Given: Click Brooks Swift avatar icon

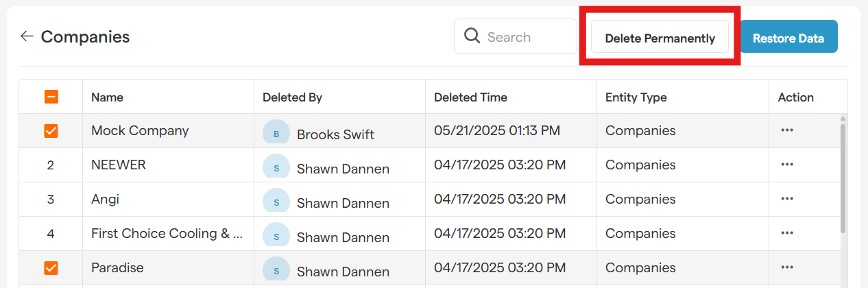Looking at the screenshot, I should [x=276, y=133].
